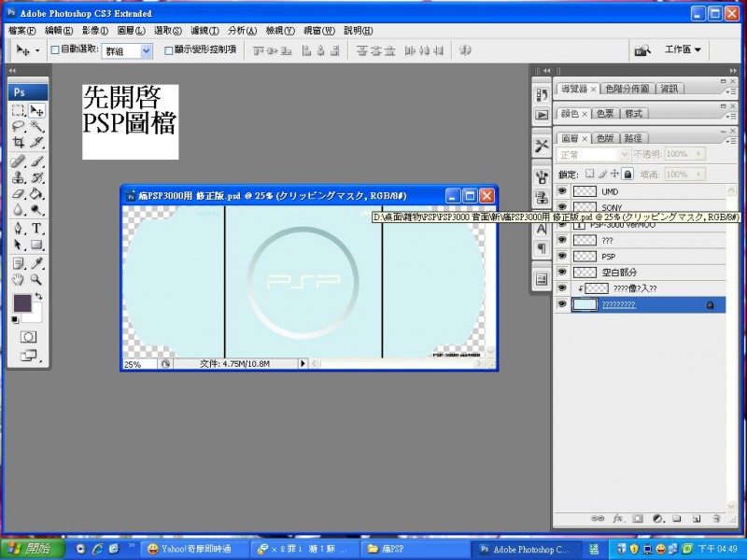Hide the ??? layer
The width and height of the screenshot is (747, 560).
click(x=562, y=240)
